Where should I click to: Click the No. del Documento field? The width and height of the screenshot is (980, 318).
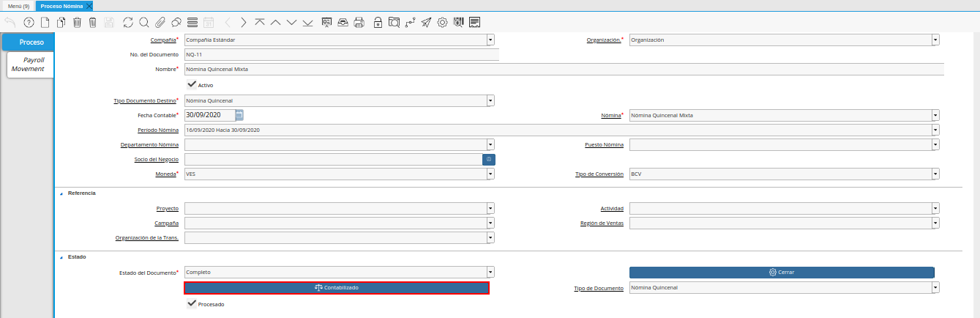coord(341,54)
